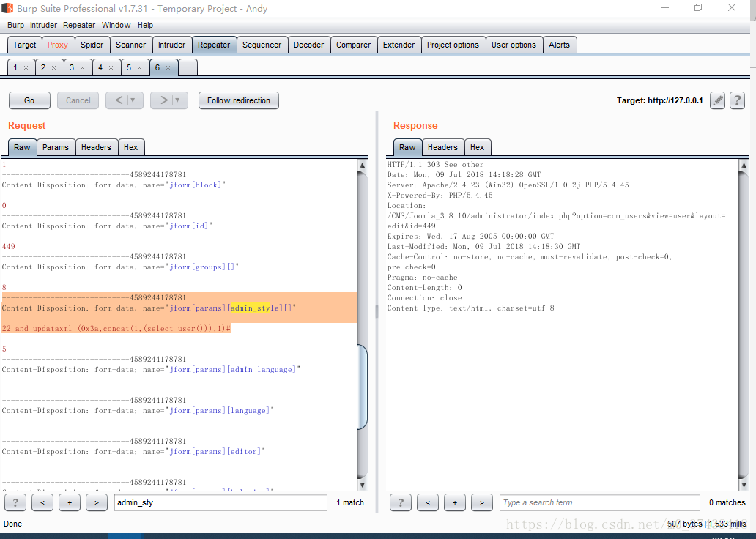Open the User options tab

click(x=514, y=45)
